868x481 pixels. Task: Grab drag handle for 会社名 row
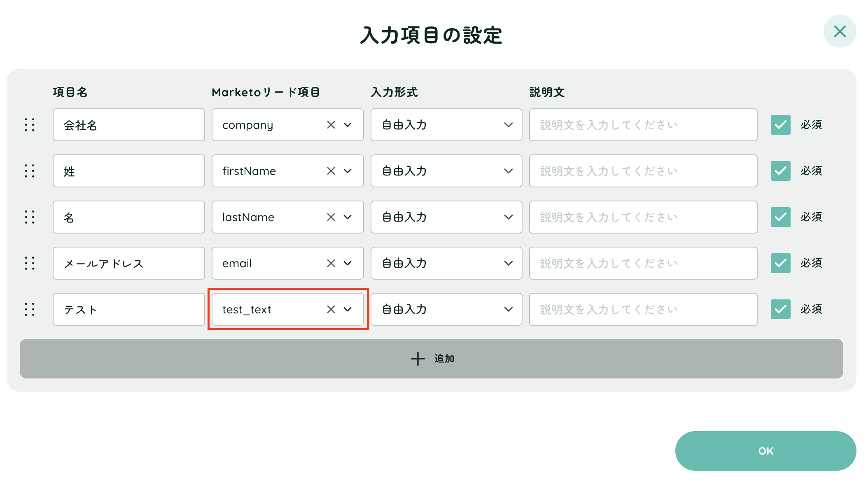tap(30, 125)
